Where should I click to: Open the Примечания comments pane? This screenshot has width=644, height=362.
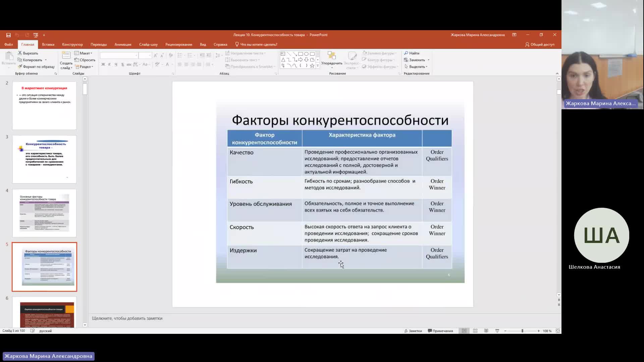(440, 331)
